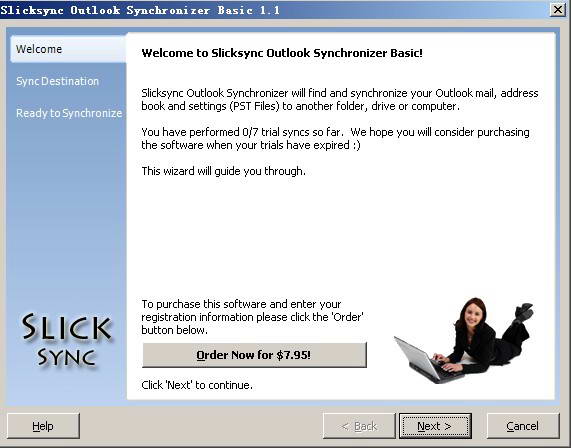Click "Click 'Next' to continue." text
The image size is (571, 448).
197,385
